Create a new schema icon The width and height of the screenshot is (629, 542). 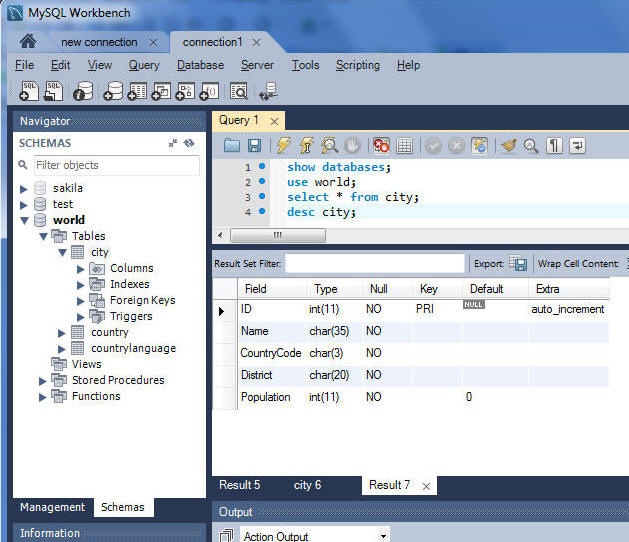pyautogui.click(x=113, y=91)
